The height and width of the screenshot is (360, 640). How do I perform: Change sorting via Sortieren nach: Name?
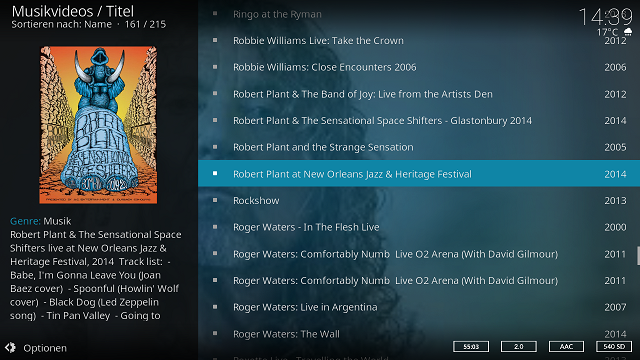click(x=62, y=24)
